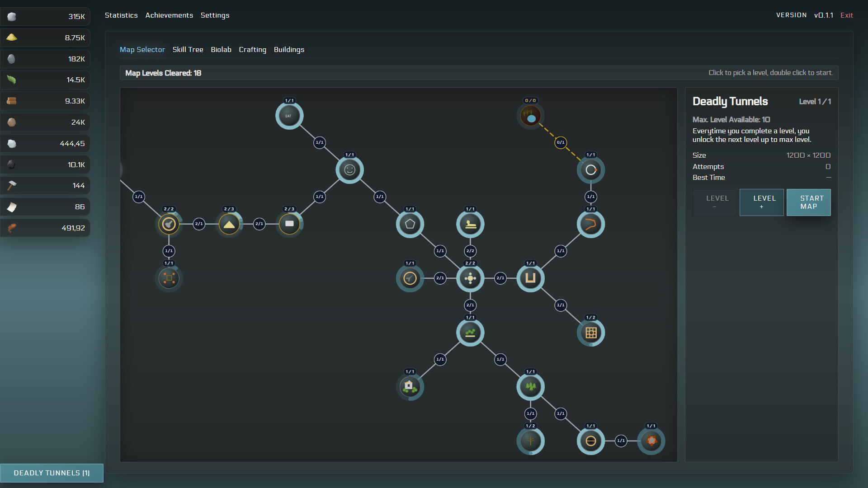Decrease level with the LEVEL − control

(714, 202)
